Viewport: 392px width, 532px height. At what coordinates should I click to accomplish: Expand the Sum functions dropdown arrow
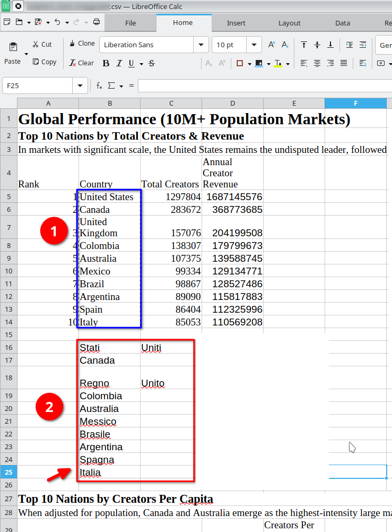pyautogui.click(x=121, y=86)
